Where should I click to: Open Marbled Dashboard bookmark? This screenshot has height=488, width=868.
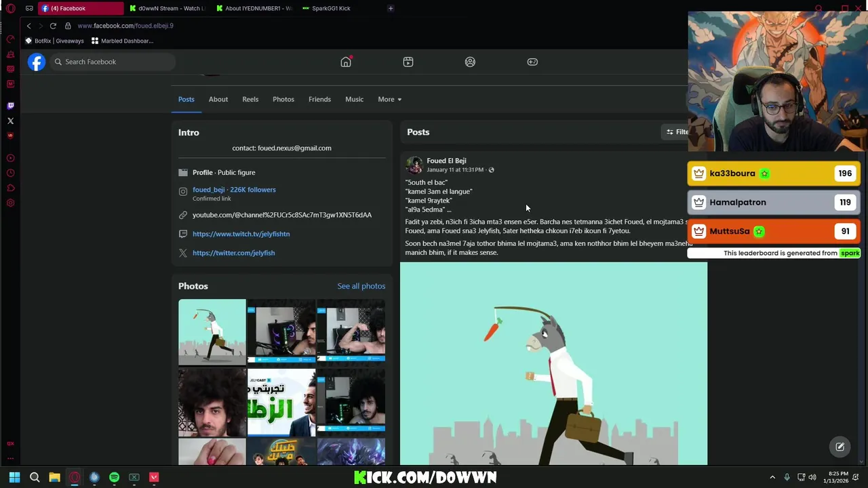pos(122,41)
